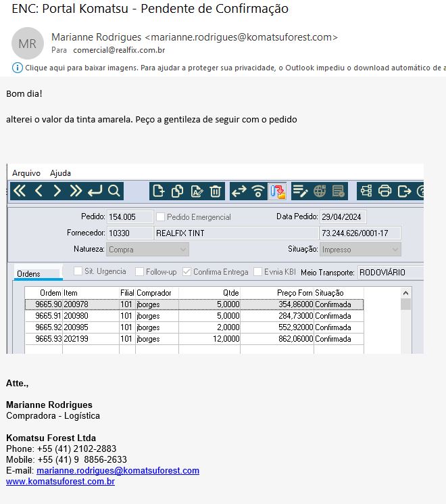Click the next record arrow icon
The height and width of the screenshot is (504, 446).
coord(57,191)
